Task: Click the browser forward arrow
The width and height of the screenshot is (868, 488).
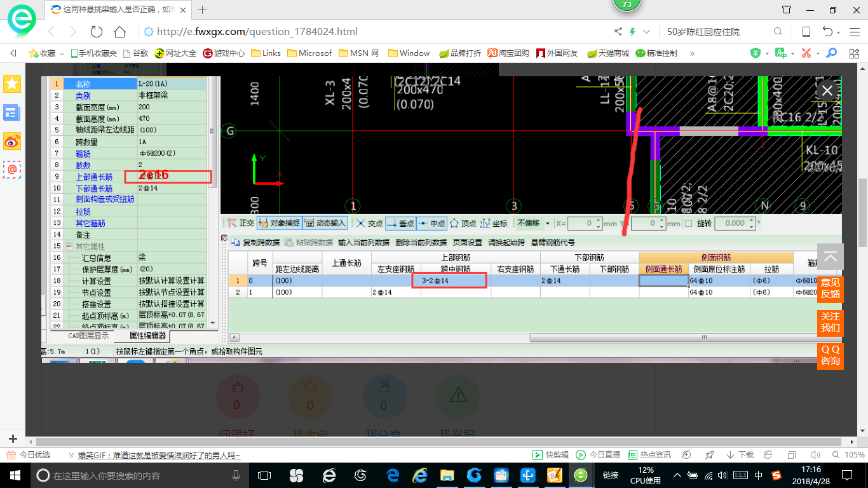Action: tap(73, 32)
